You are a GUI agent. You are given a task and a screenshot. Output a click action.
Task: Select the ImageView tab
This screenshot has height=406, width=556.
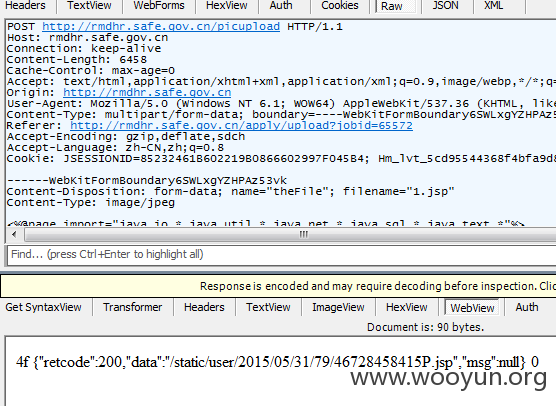pyautogui.click(x=338, y=307)
